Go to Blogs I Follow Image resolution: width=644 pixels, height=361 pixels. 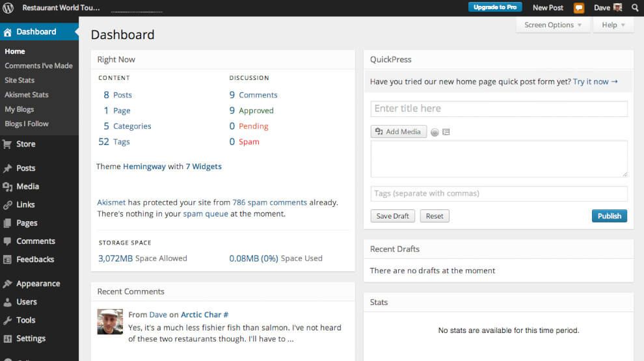point(27,124)
